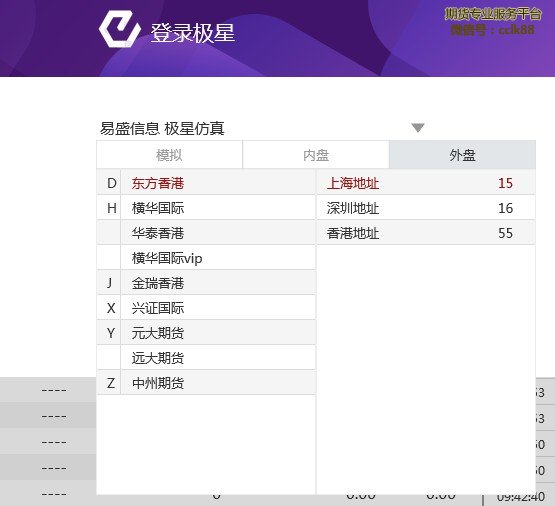
Task: Click latency value 55 for 香港地址
Action: pyautogui.click(x=505, y=233)
